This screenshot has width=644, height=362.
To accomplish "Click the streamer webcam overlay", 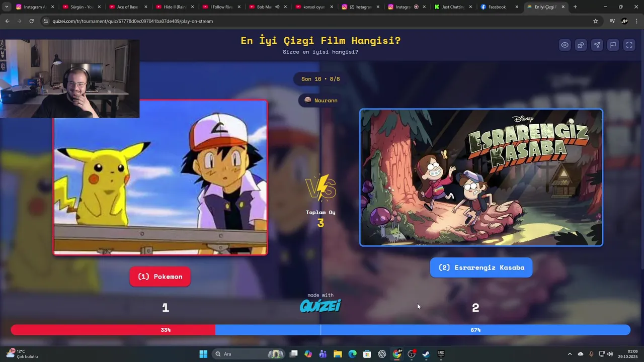I will click(x=69, y=78).
